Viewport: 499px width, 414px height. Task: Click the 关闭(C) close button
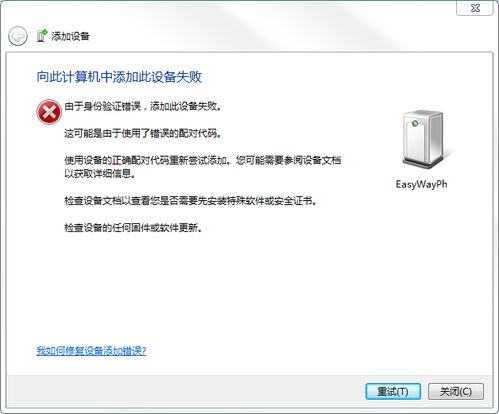click(x=456, y=391)
